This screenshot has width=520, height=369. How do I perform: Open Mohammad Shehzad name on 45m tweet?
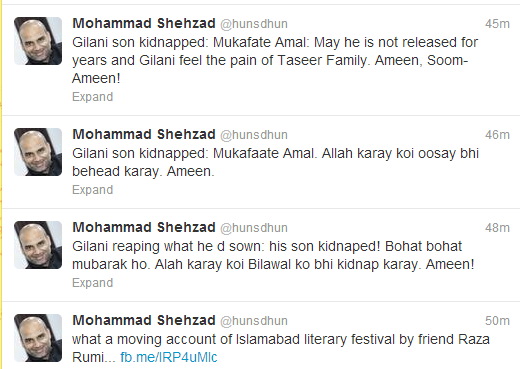tap(144, 23)
